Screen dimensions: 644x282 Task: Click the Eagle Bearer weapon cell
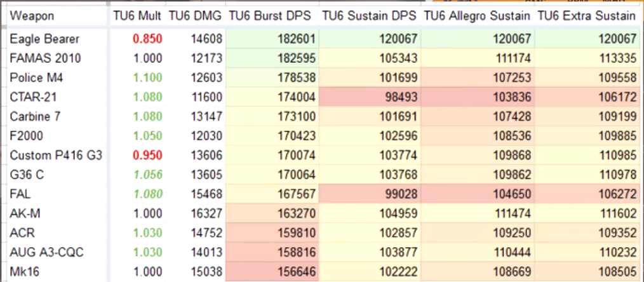coord(55,39)
